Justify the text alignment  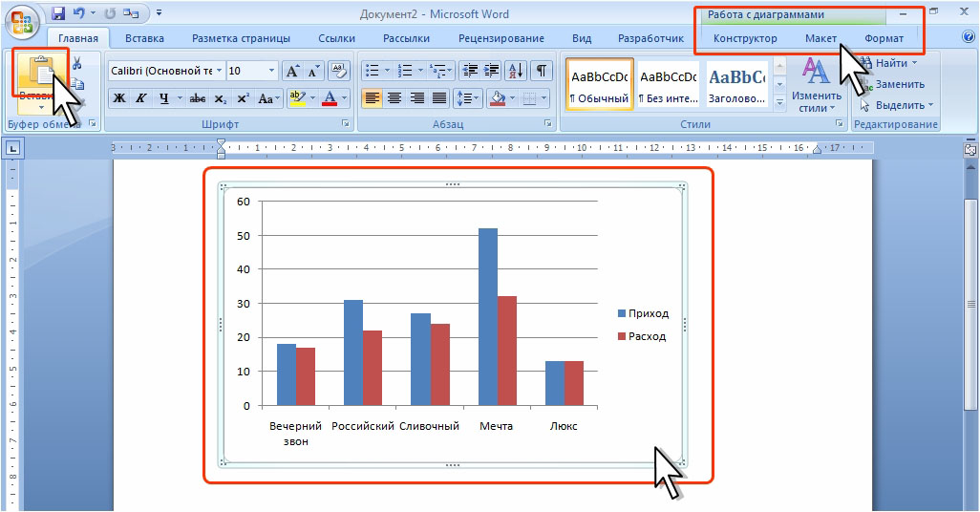439,98
